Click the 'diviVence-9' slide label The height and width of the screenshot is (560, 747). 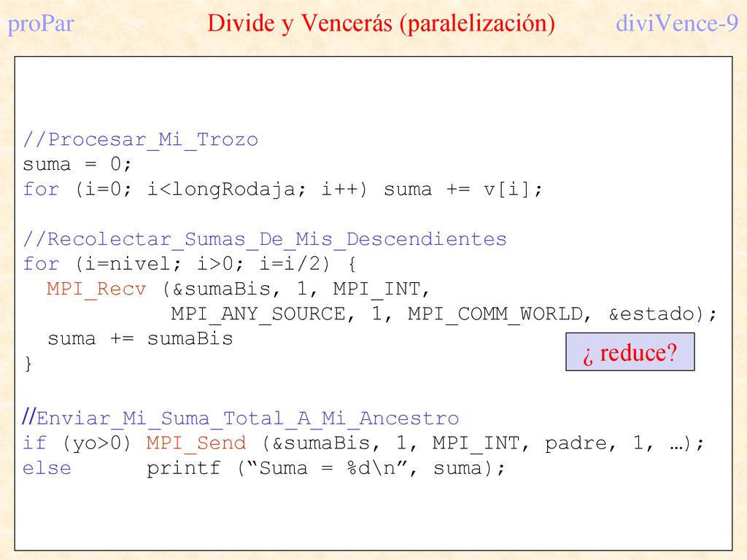coord(677,23)
